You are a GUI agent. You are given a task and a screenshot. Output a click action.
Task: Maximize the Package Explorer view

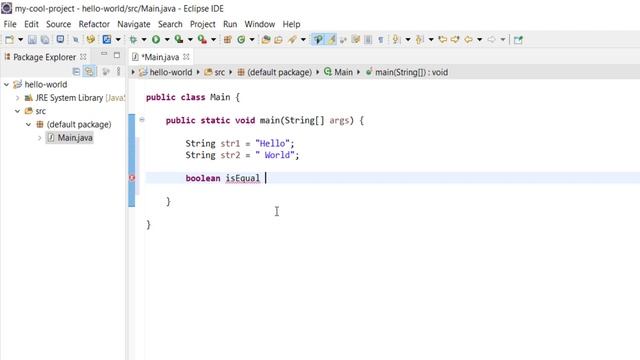coord(117,55)
